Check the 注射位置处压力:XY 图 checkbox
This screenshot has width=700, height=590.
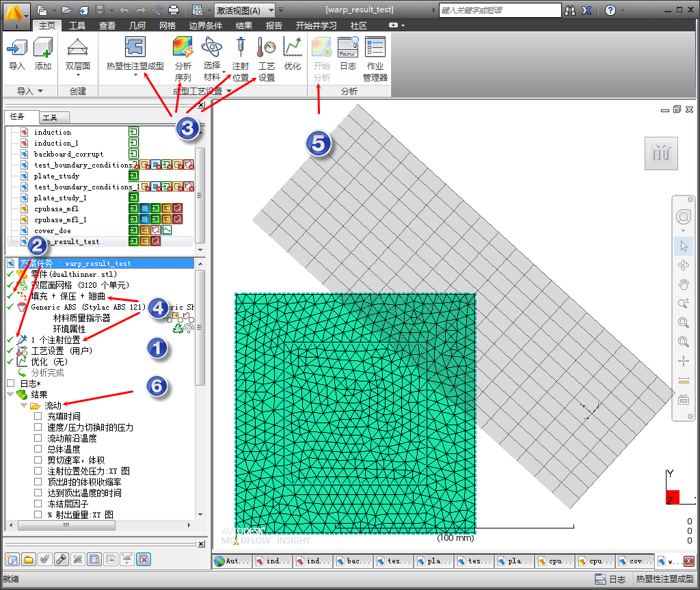click(x=38, y=471)
